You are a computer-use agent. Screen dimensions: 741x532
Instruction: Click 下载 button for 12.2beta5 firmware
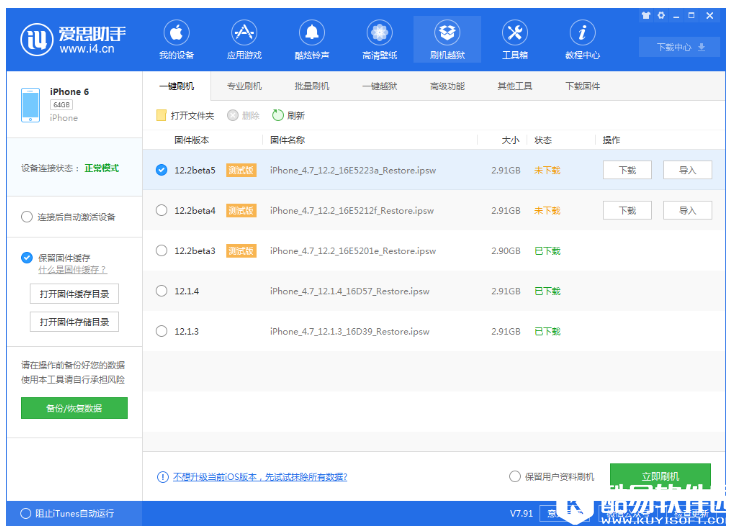pyautogui.click(x=627, y=170)
